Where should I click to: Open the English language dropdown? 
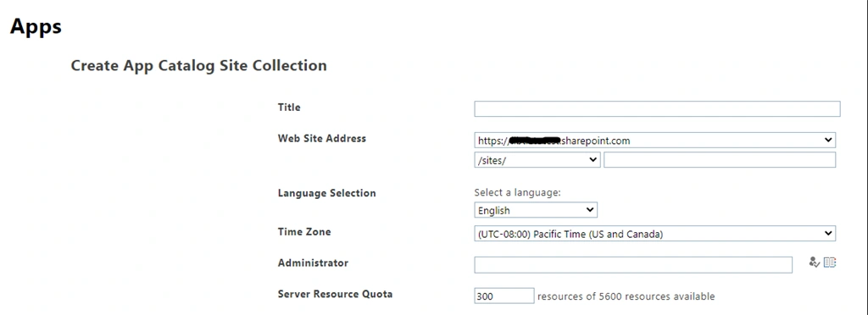click(536, 210)
